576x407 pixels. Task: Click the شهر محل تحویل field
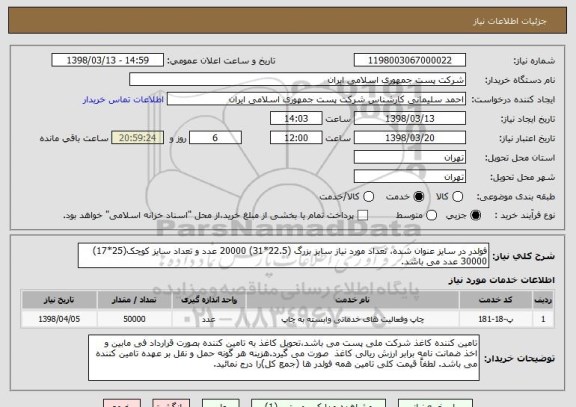410,177
